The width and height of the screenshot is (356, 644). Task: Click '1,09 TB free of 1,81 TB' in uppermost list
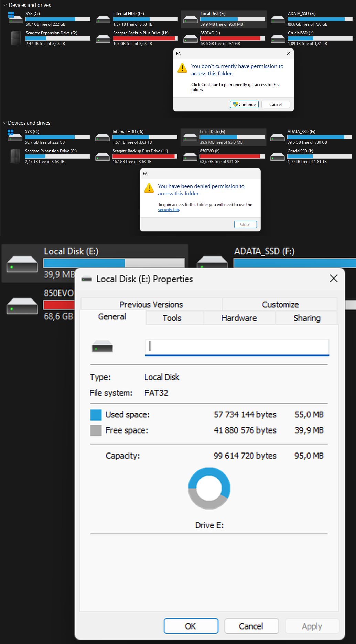[308, 44]
